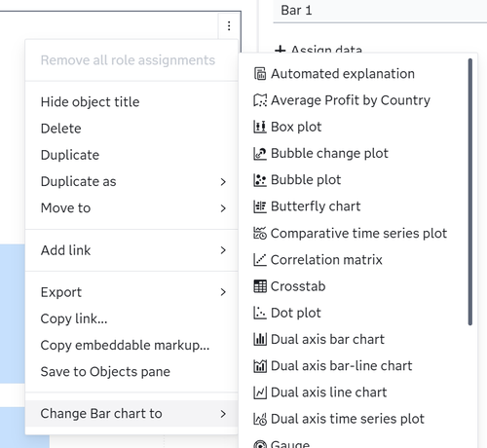
Task: Open the Export submenu chevron
Action: pos(223,292)
